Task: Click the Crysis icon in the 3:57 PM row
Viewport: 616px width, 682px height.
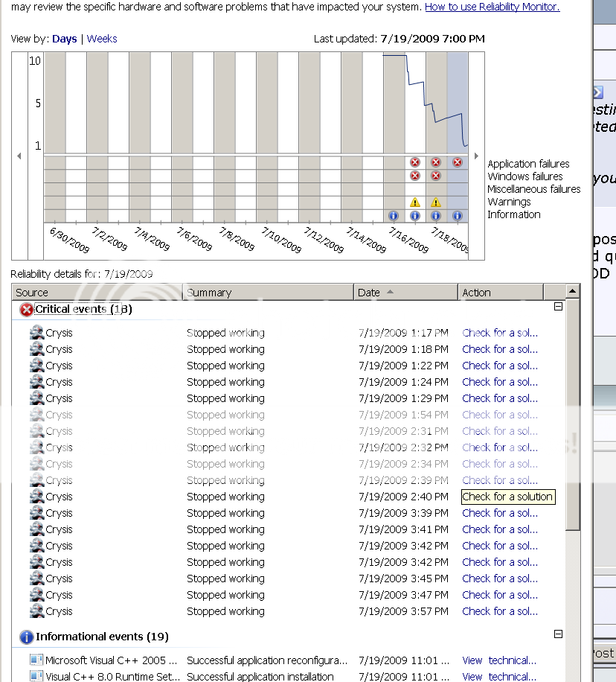Action: (37, 611)
